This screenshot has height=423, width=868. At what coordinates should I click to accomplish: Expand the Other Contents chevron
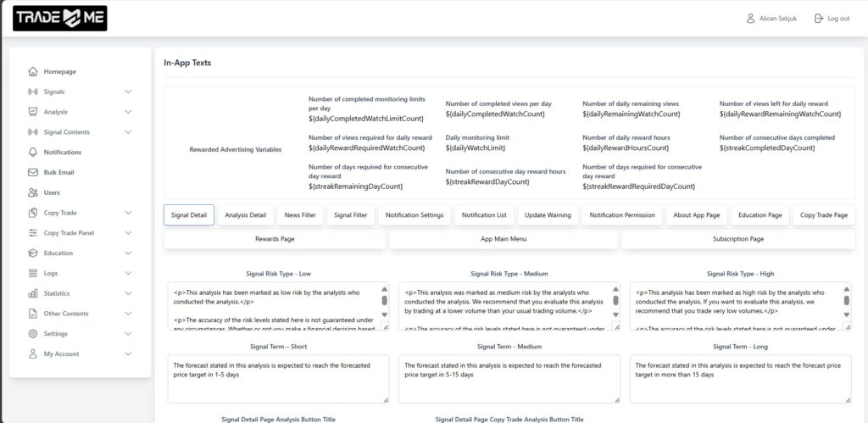[x=128, y=314]
